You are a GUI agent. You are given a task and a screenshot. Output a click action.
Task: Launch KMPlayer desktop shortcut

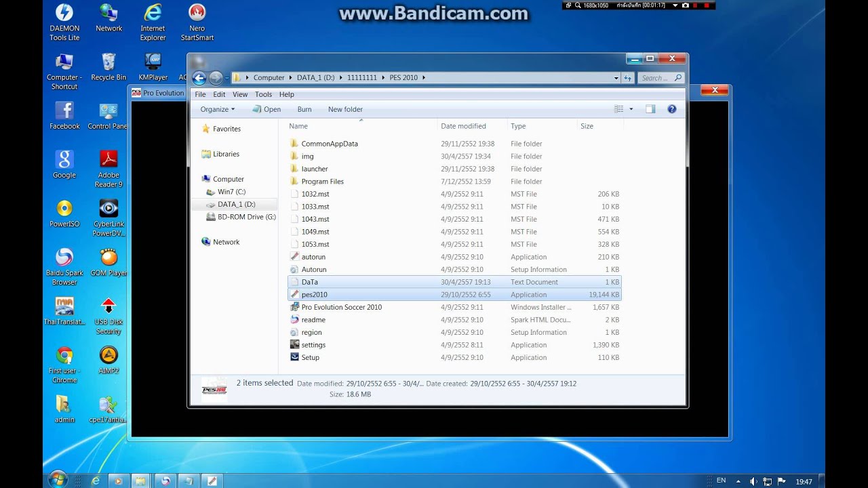pyautogui.click(x=153, y=67)
